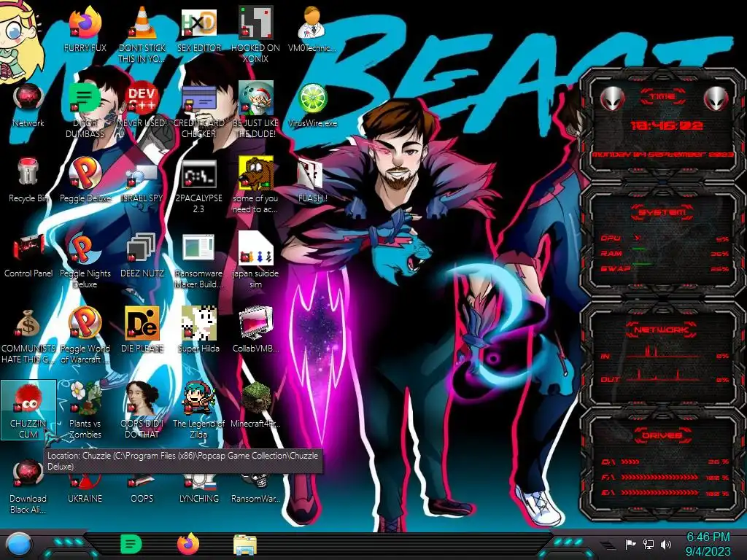Image resolution: width=747 pixels, height=560 pixels.
Task: Launch The Legend of Zilda
Action: click(x=199, y=411)
